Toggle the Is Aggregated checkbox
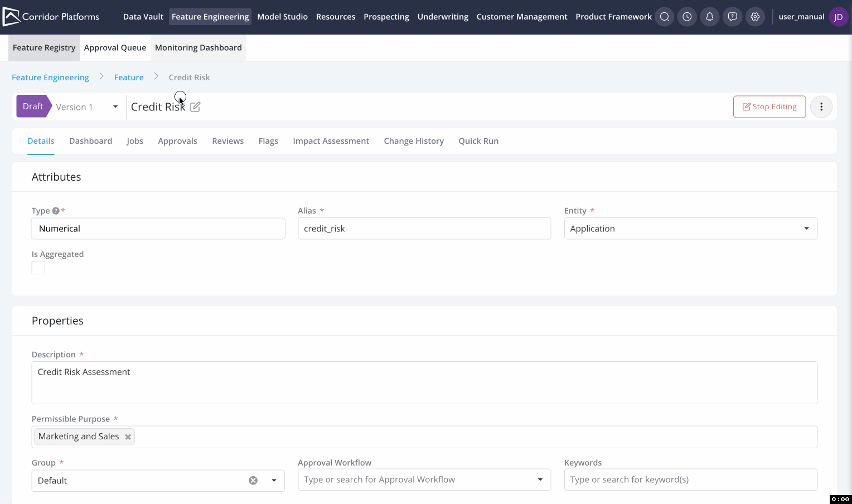Viewport: 852px width, 504px height. [38, 268]
